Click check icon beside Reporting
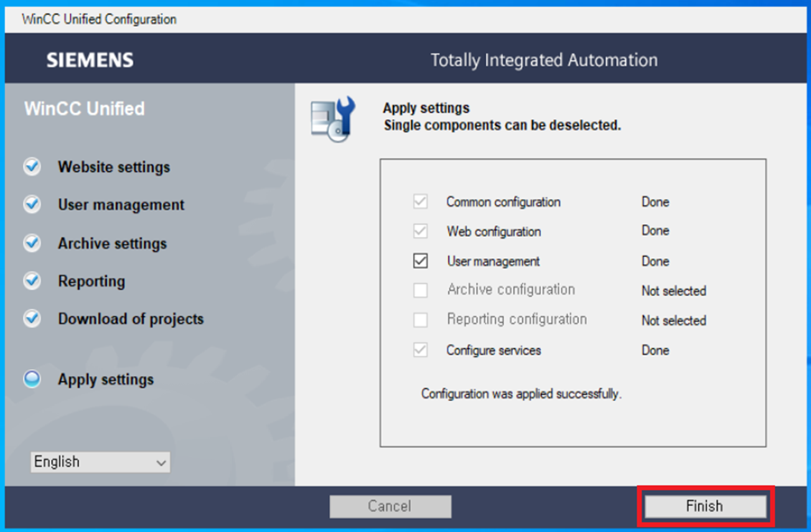The image size is (811, 532). (32, 281)
